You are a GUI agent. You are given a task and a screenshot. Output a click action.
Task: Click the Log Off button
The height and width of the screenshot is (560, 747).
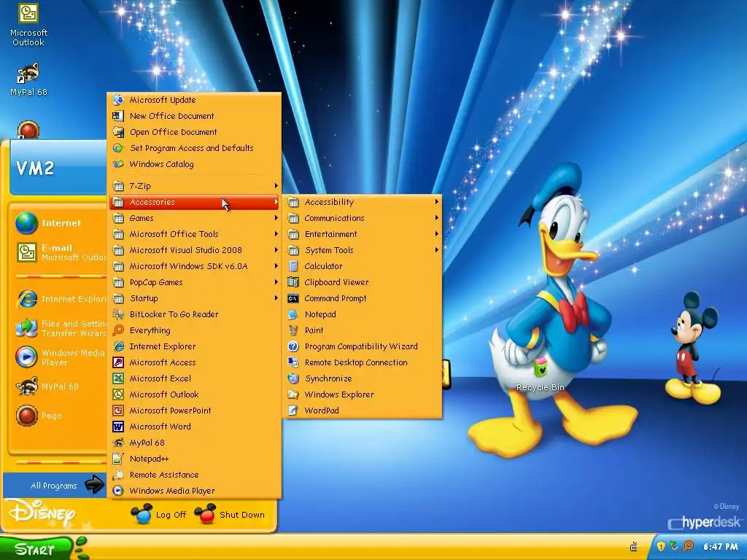pos(158,515)
